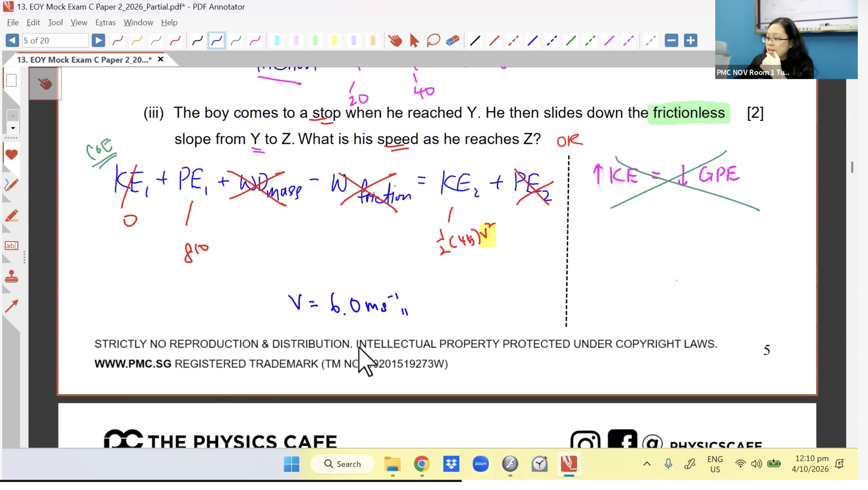Choose the cyan highlighter swatch
Image resolution: width=868 pixels, height=490 pixels.
click(x=277, y=40)
